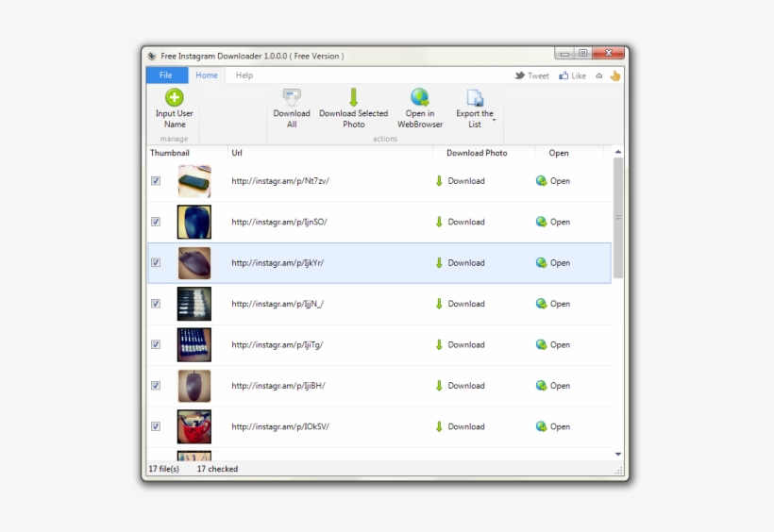This screenshot has height=532, width=774.
Task: Uncheck the IjiTg row checkbox
Action: pos(156,344)
